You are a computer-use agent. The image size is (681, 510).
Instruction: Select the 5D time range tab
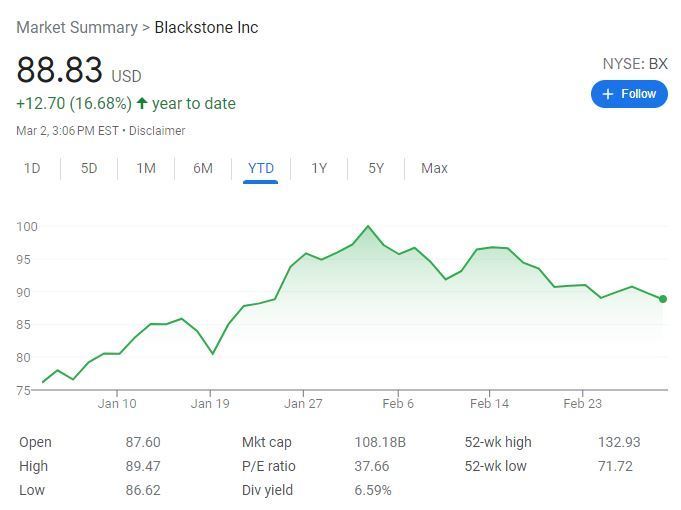(x=89, y=168)
